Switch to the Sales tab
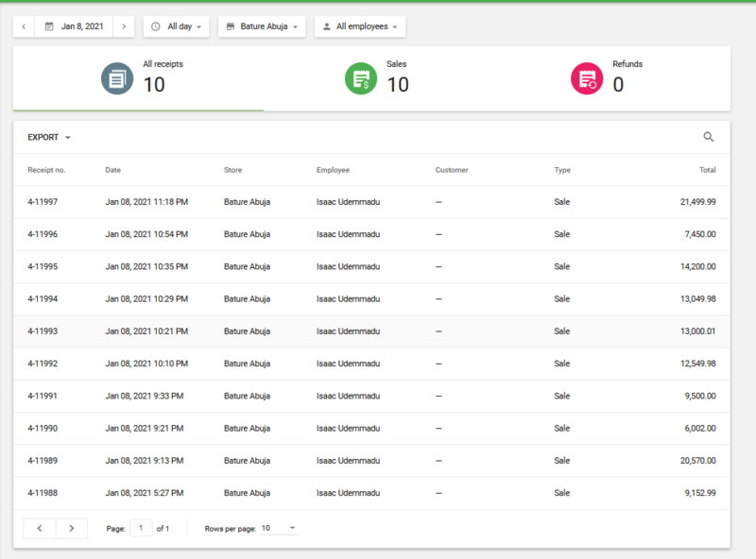The width and height of the screenshot is (756, 559). [387, 78]
